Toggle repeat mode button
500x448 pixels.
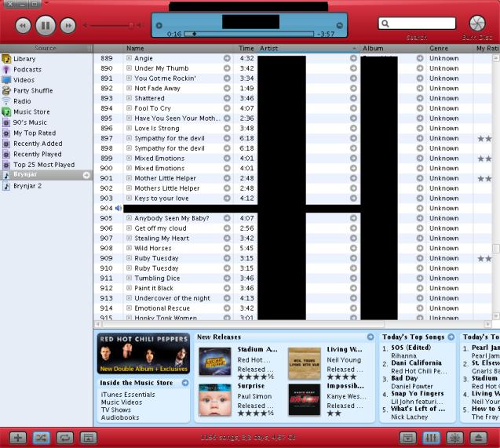pyautogui.click(x=65, y=438)
